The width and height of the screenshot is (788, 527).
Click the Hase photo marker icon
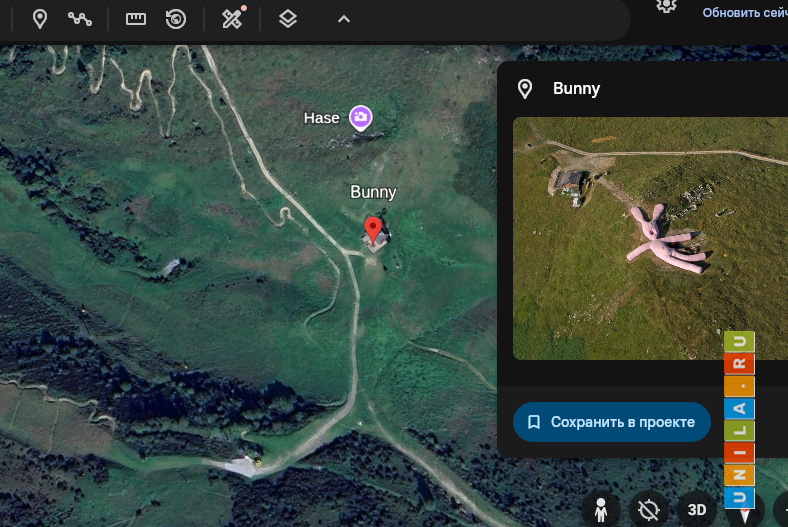(361, 118)
